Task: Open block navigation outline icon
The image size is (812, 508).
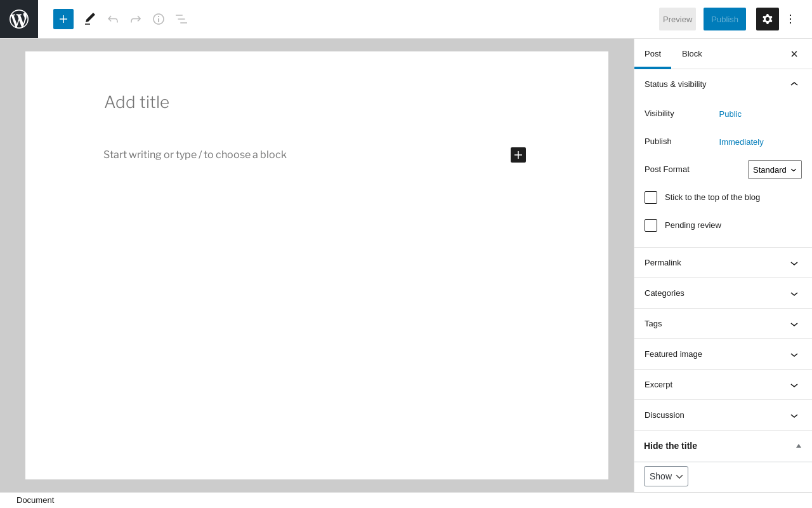Action: click(x=181, y=19)
